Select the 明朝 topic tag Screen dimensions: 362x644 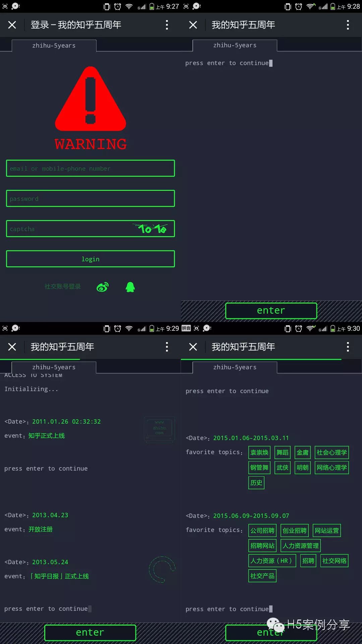(303, 468)
